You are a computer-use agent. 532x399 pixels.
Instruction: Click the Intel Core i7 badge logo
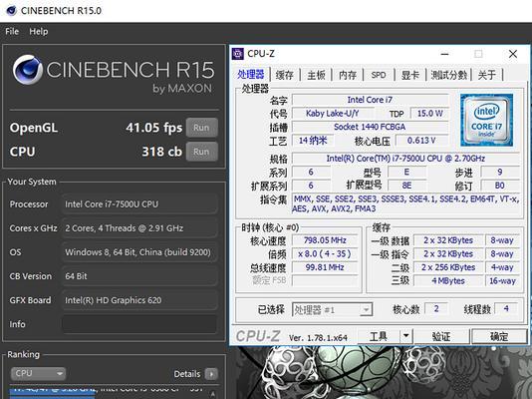486,121
